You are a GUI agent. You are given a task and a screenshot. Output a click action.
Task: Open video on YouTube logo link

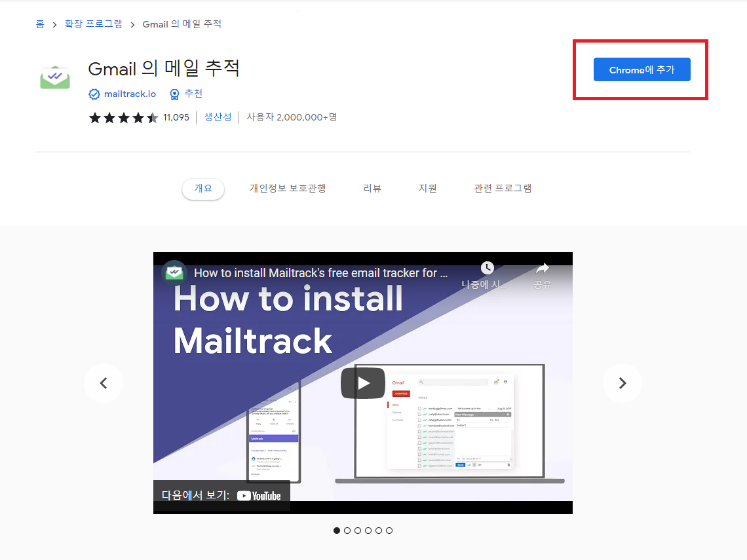pos(259,496)
